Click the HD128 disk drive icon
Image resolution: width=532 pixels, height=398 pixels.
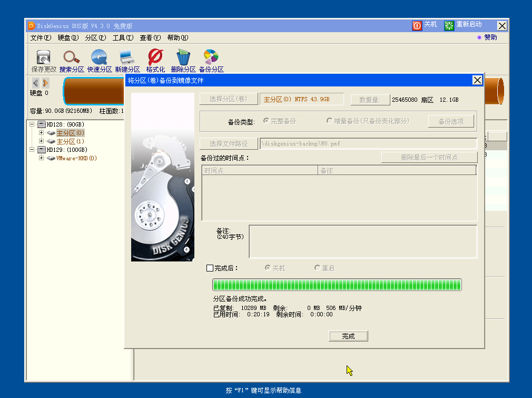coord(42,124)
